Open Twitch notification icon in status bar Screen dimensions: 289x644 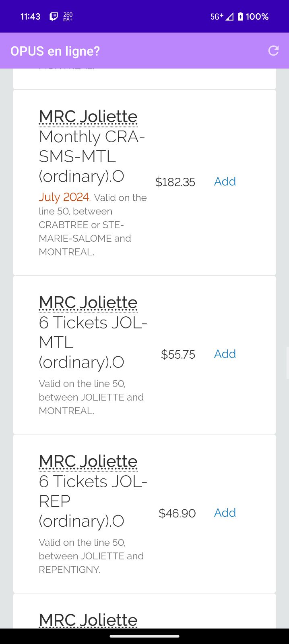tap(54, 17)
